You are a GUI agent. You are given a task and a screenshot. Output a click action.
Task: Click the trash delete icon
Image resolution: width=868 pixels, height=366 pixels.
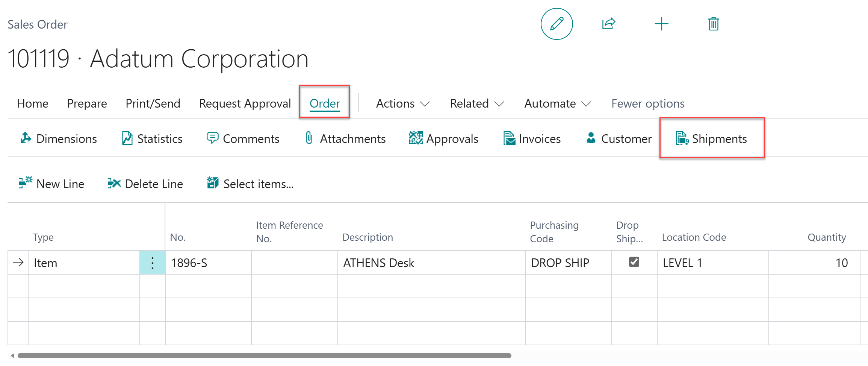click(x=713, y=24)
